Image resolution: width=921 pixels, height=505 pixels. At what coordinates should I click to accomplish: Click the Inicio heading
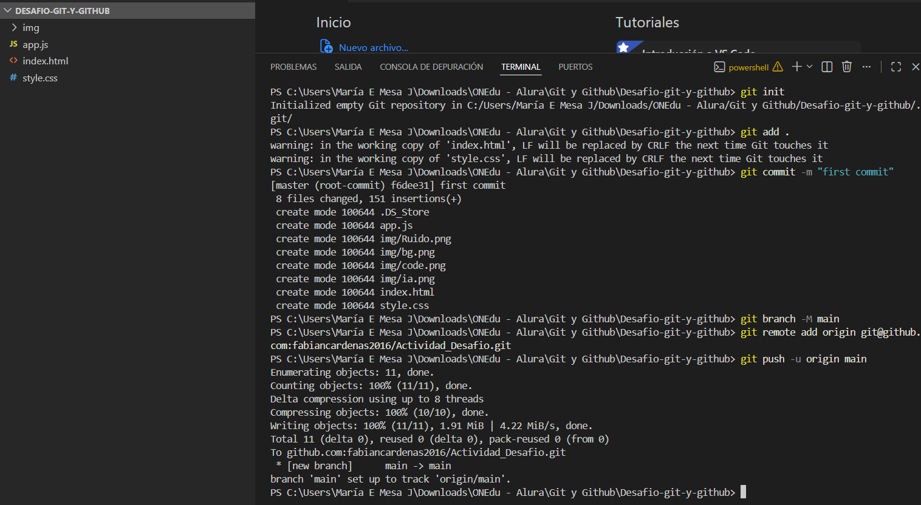click(333, 22)
